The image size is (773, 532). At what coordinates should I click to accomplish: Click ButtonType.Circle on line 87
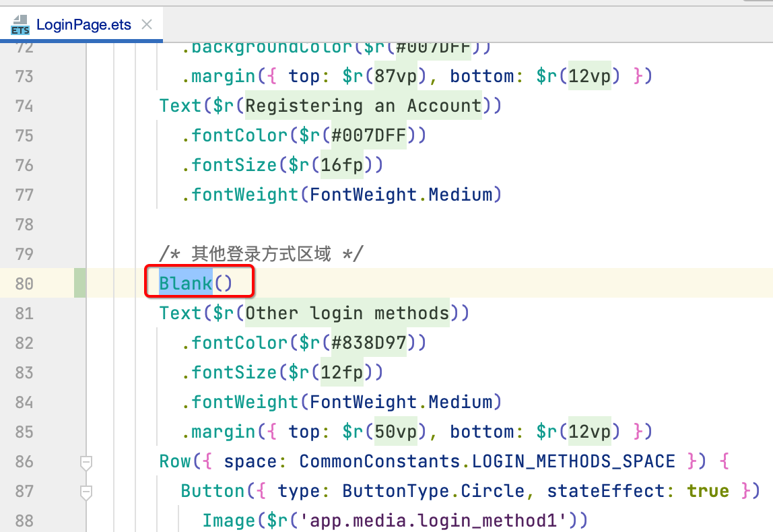434,491
